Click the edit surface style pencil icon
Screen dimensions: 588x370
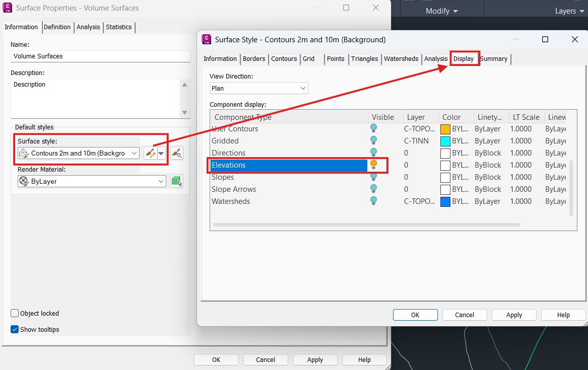(150, 153)
